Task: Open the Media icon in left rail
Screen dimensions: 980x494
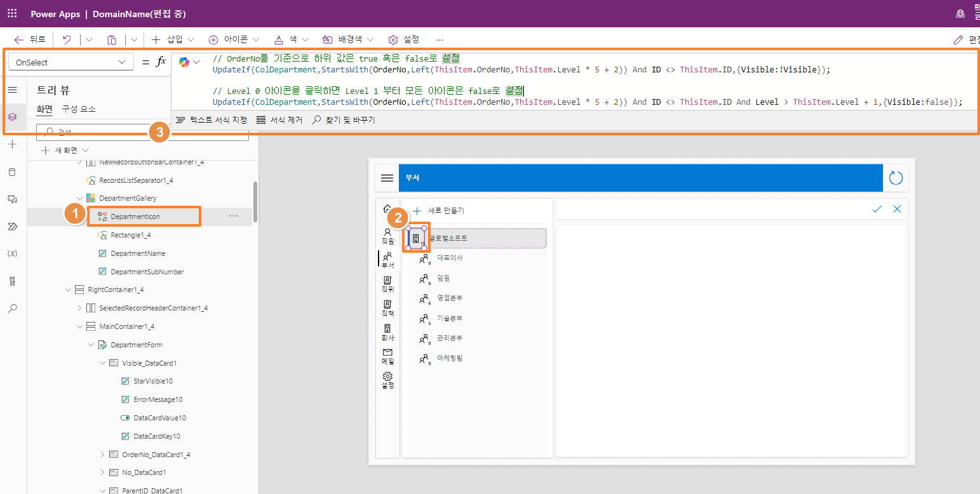Action: 12,199
